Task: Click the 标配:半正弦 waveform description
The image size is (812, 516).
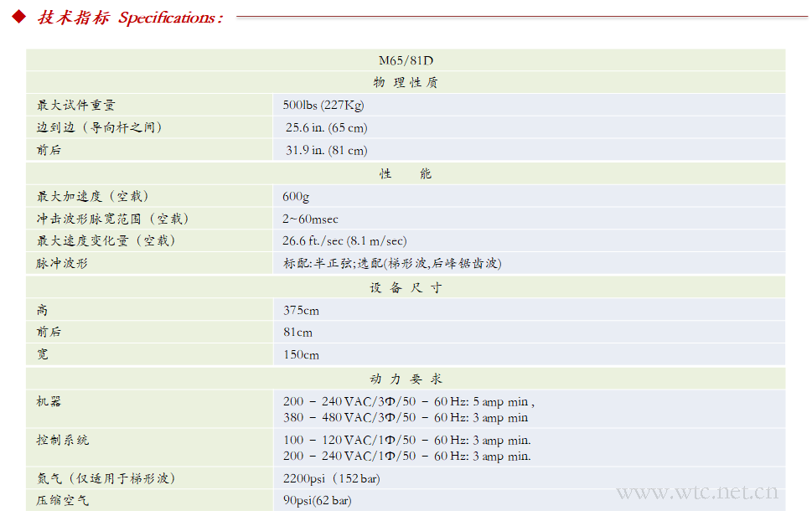Action: coord(392,263)
